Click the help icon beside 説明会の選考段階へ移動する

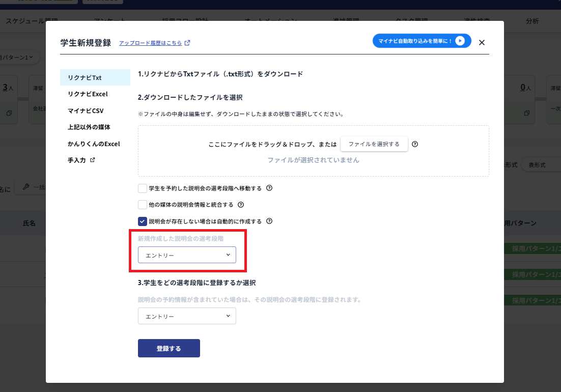(x=269, y=188)
